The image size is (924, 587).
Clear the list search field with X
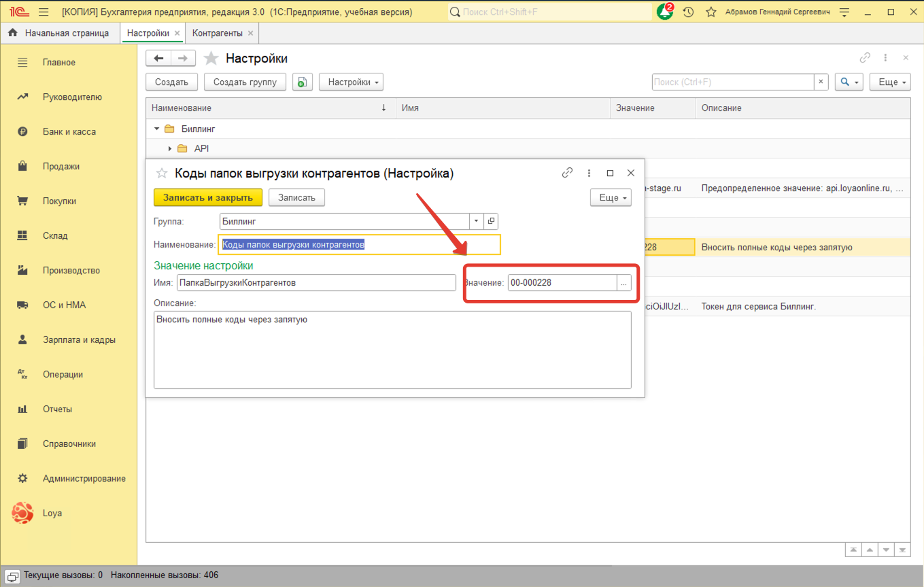[x=821, y=82]
